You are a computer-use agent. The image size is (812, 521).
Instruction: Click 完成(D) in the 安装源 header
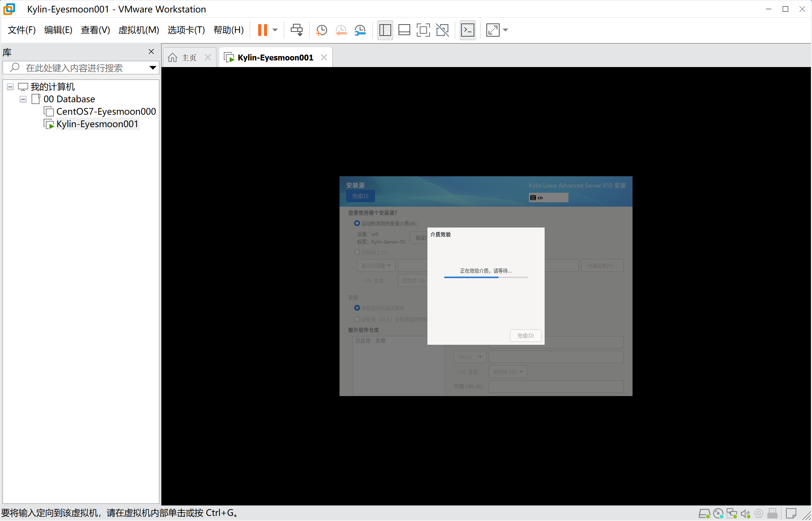tap(360, 196)
